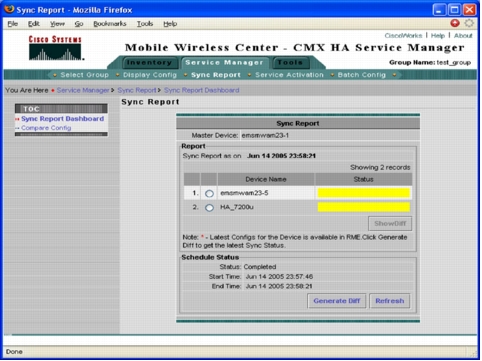Open Compare Config in the TOC

pyautogui.click(x=46, y=128)
